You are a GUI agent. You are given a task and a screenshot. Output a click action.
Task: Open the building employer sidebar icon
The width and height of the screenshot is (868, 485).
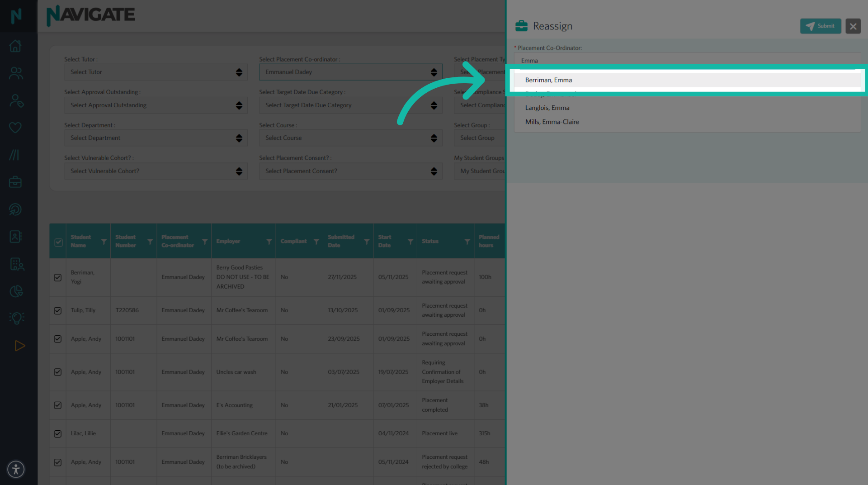[x=17, y=264]
